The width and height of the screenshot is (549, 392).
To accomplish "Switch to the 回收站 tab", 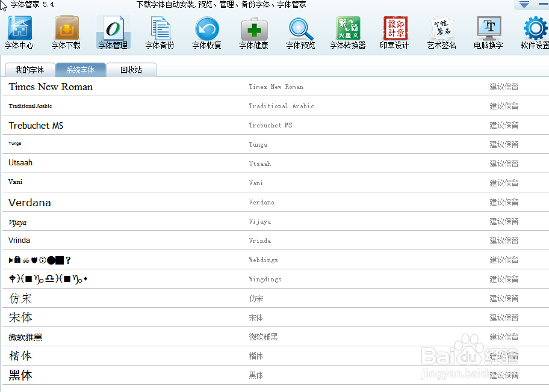I will click(x=131, y=70).
